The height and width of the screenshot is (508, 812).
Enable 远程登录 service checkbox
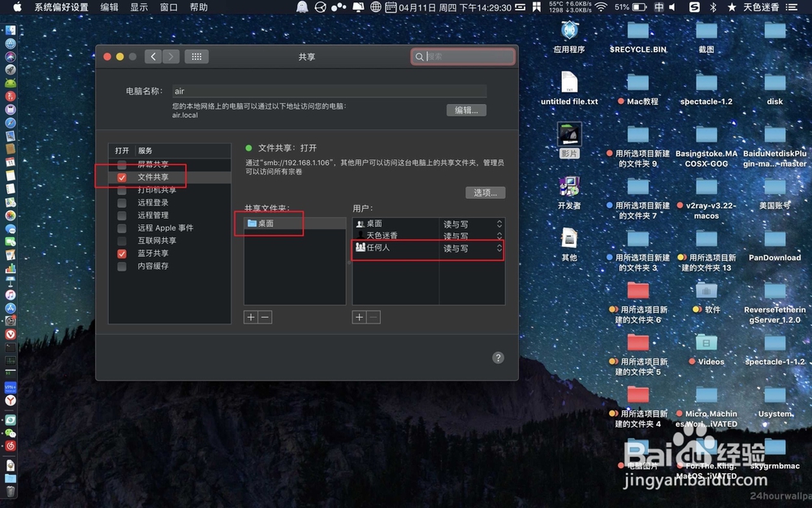pos(122,202)
